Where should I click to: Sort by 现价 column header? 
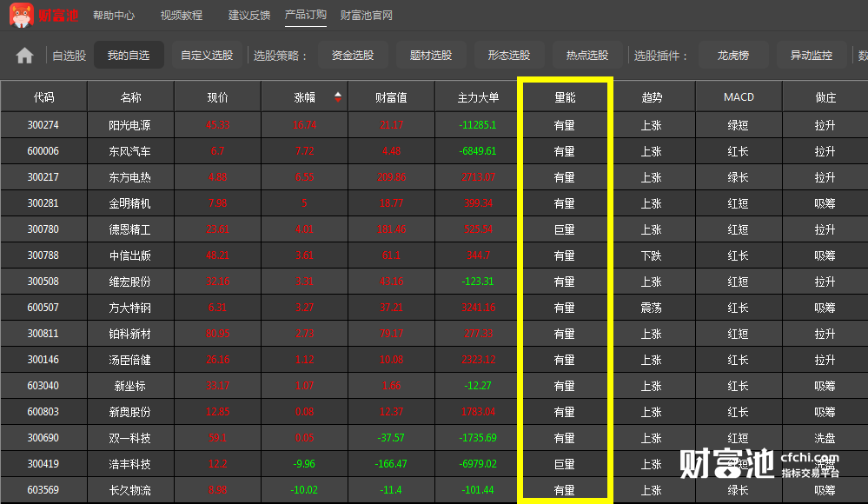(217, 97)
